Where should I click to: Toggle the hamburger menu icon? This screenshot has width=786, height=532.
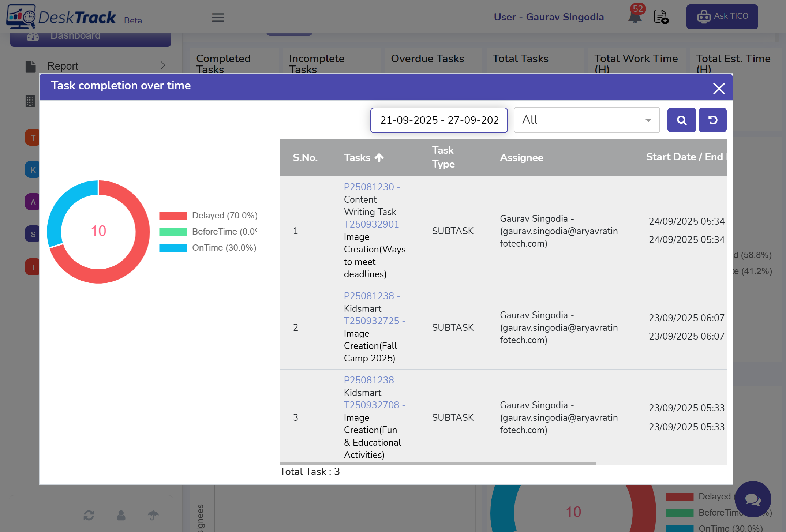pos(218,17)
